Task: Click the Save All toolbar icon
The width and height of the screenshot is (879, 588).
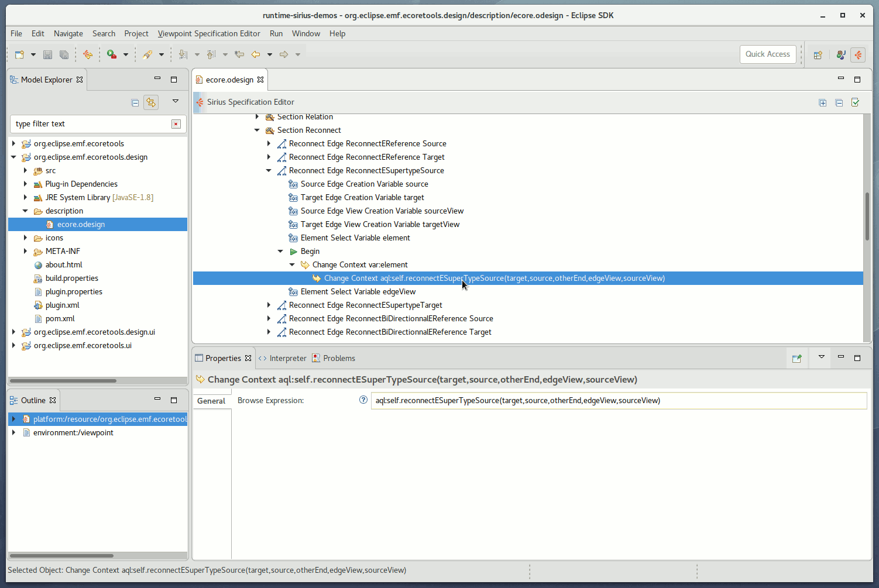Action: click(64, 54)
